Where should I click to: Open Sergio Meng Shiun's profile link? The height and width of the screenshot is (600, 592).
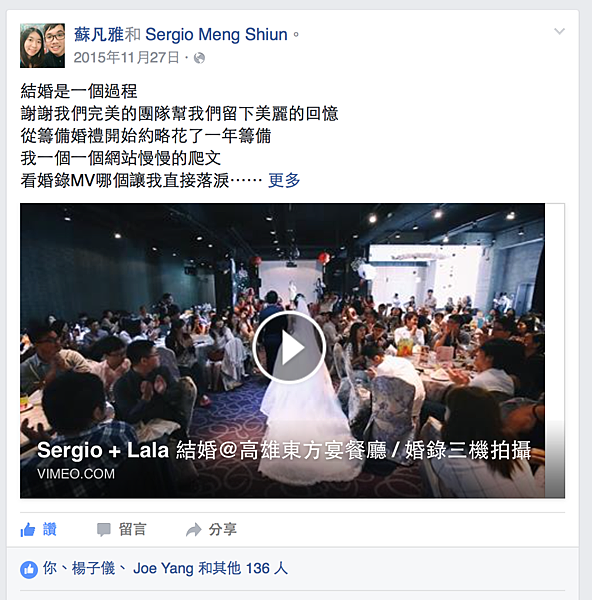[216, 34]
